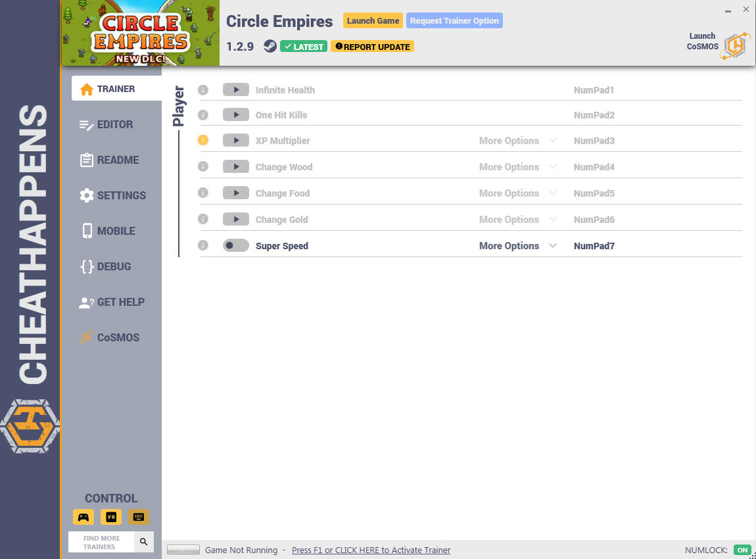This screenshot has width=756, height=559.
Task: Click the yellow info icon beside XP Multiplier
Action: [203, 140]
